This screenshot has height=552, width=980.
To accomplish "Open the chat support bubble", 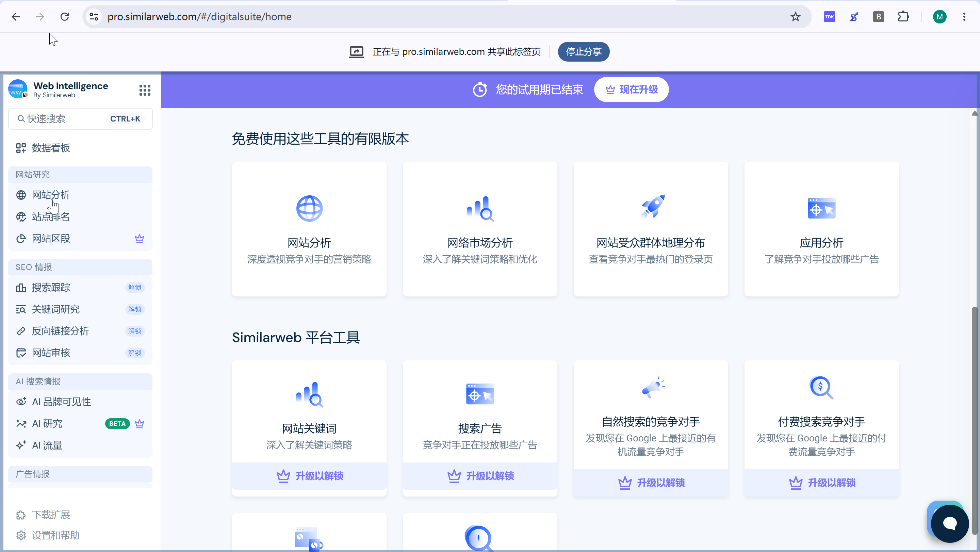I will (950, 523).
